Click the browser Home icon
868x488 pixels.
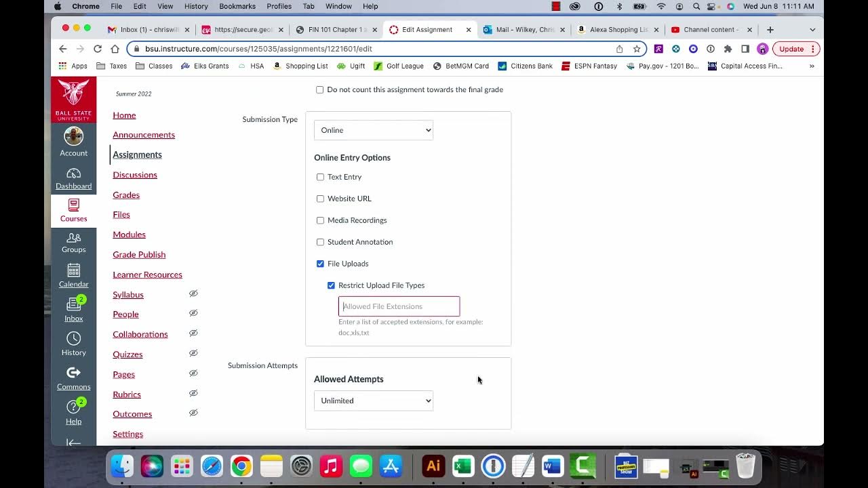click(x=115, y=49)
